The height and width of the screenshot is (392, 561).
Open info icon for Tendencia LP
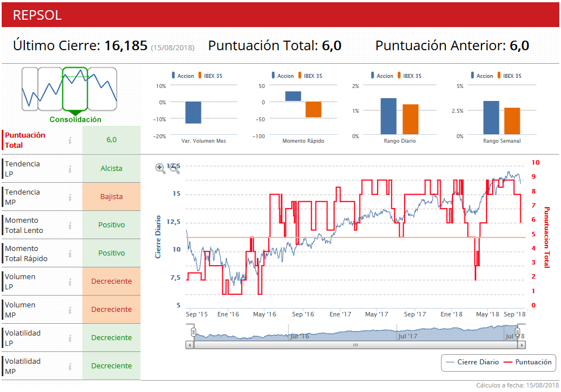coord(70,169)
